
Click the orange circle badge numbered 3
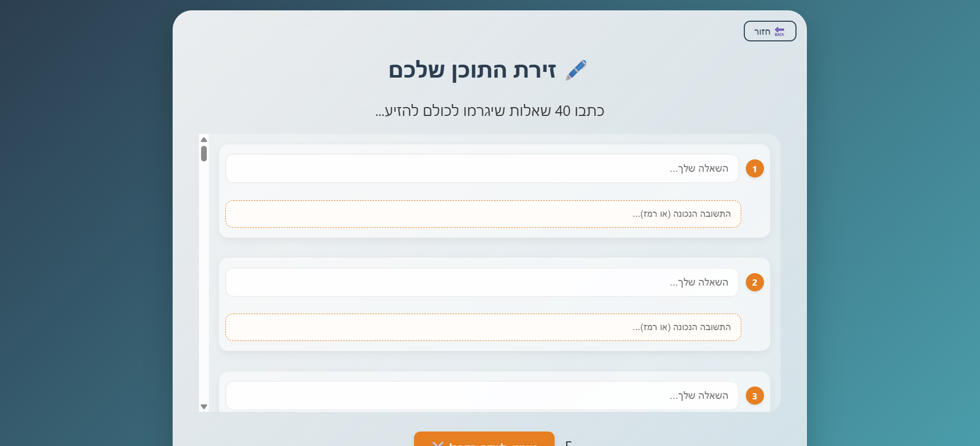point(755,395)
